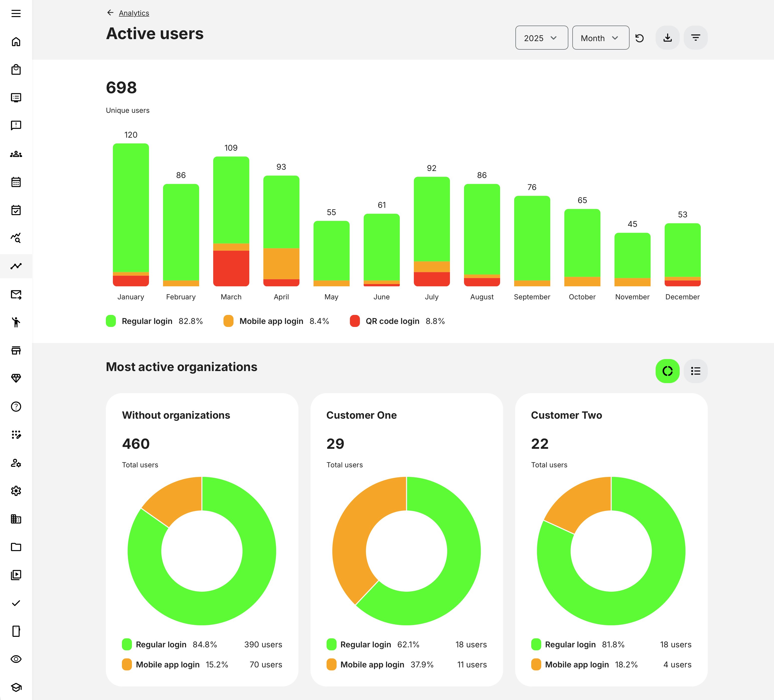Open the email send icon in the sidebar
This screenshot has height=700, width=774.
[x=16, y=294]
